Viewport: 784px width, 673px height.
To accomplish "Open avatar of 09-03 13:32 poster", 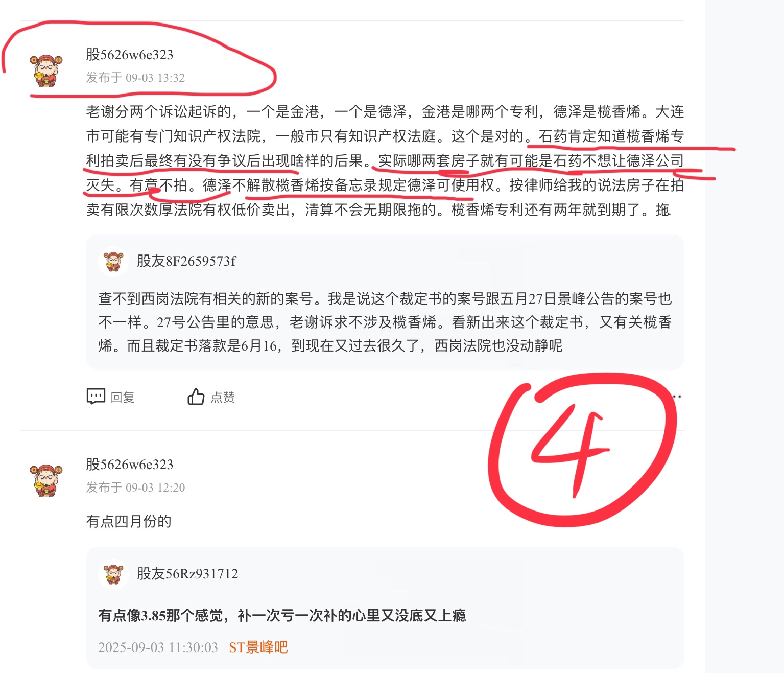I will point(46,69).
